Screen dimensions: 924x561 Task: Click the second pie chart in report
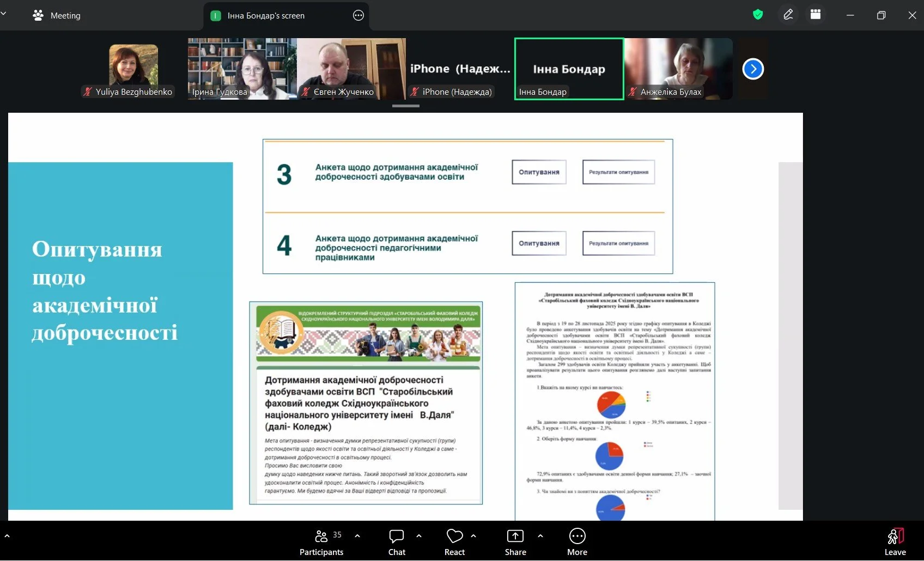pyautogui.click(x=609, y=455)
